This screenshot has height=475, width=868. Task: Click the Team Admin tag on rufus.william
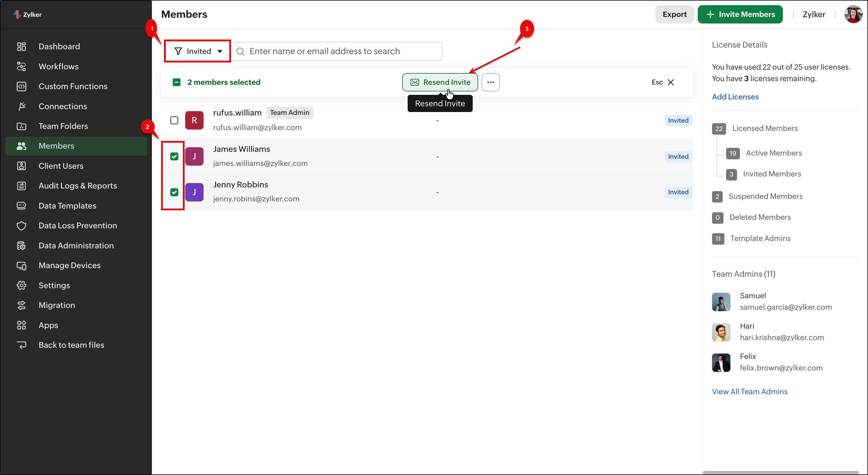(290, 112)
